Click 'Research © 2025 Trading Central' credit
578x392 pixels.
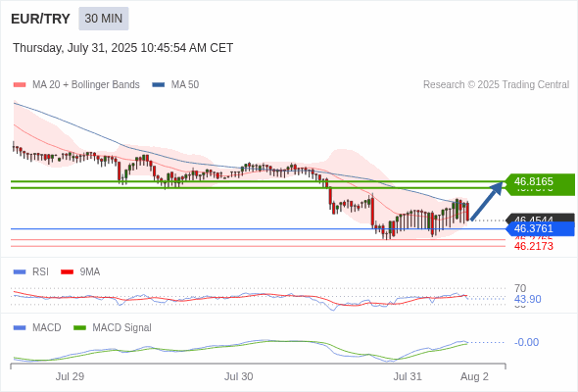(x=496, y=85)
